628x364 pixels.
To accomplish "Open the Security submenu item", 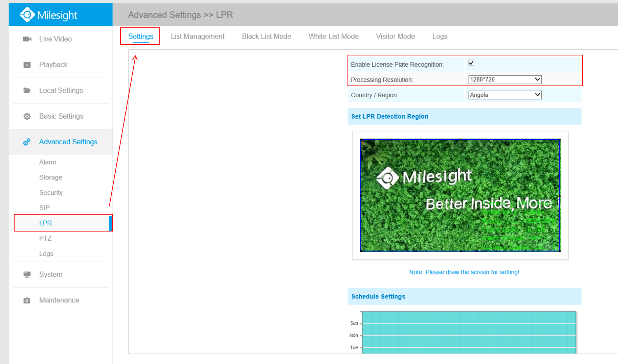I will 51,193.
